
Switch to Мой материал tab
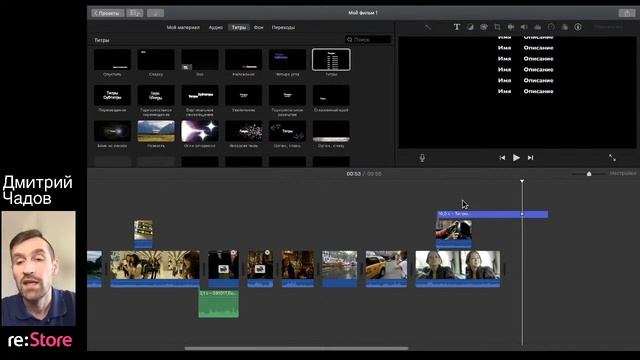coord(183,27)
